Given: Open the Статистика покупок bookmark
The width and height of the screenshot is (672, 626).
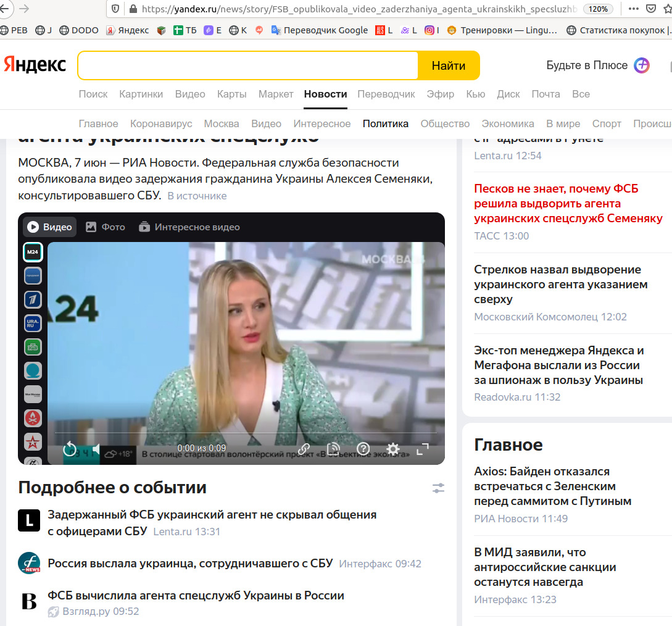Looking at the screenshot, I should [x=619, y=30].
